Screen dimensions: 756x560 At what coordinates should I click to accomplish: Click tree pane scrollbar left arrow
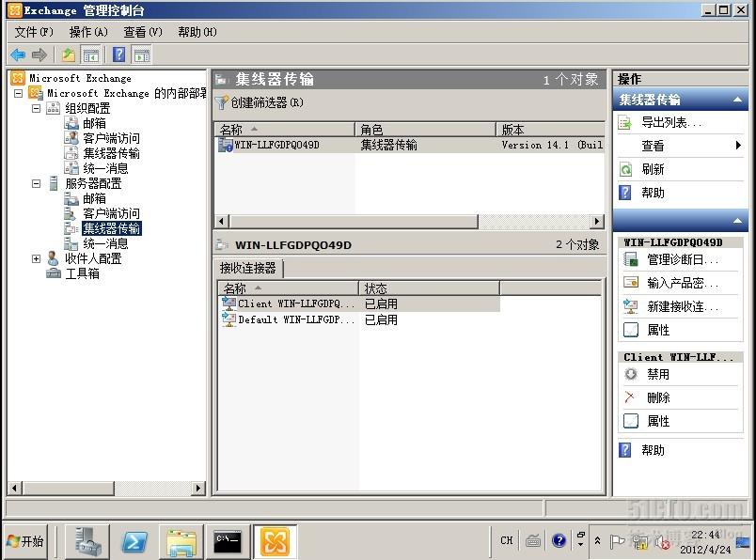(x=14, y=489)
